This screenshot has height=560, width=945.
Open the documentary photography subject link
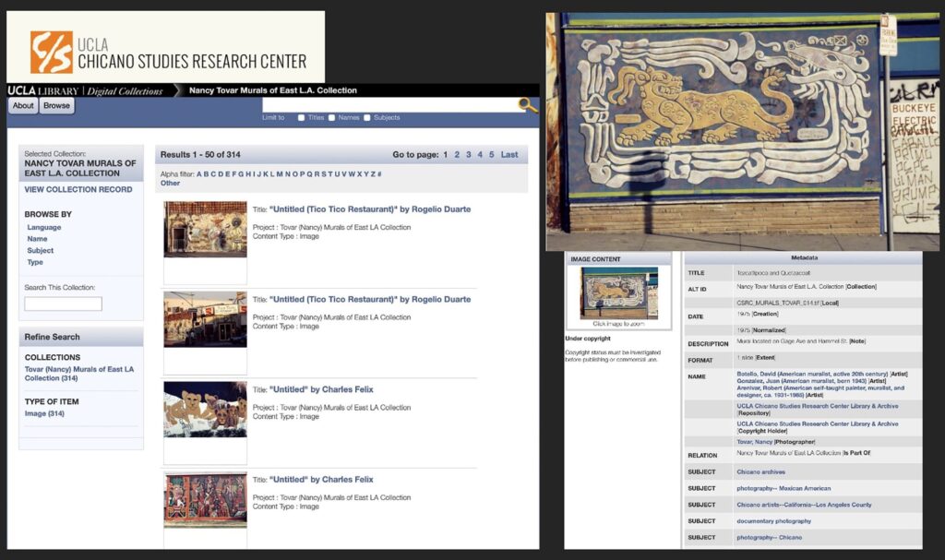(x=774, y=521)
